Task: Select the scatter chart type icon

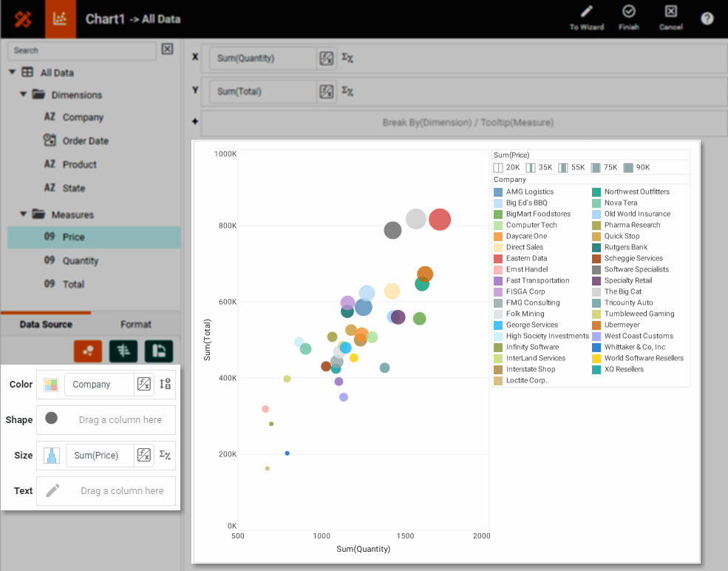Action: (x=88, y=351)
